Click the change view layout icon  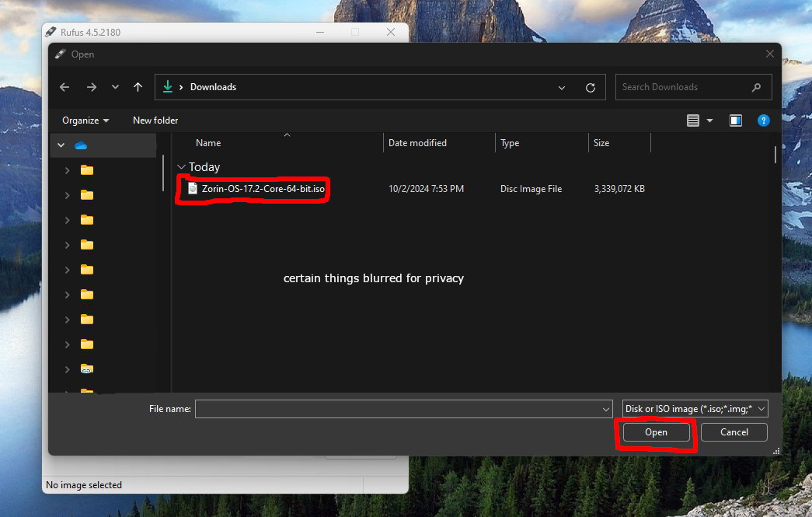pos(693,121)
